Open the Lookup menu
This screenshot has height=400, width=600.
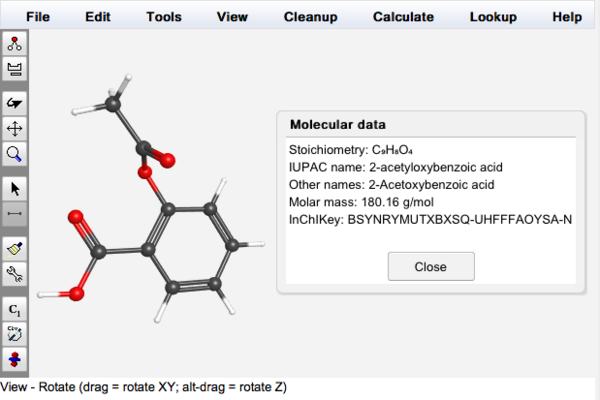493,17
